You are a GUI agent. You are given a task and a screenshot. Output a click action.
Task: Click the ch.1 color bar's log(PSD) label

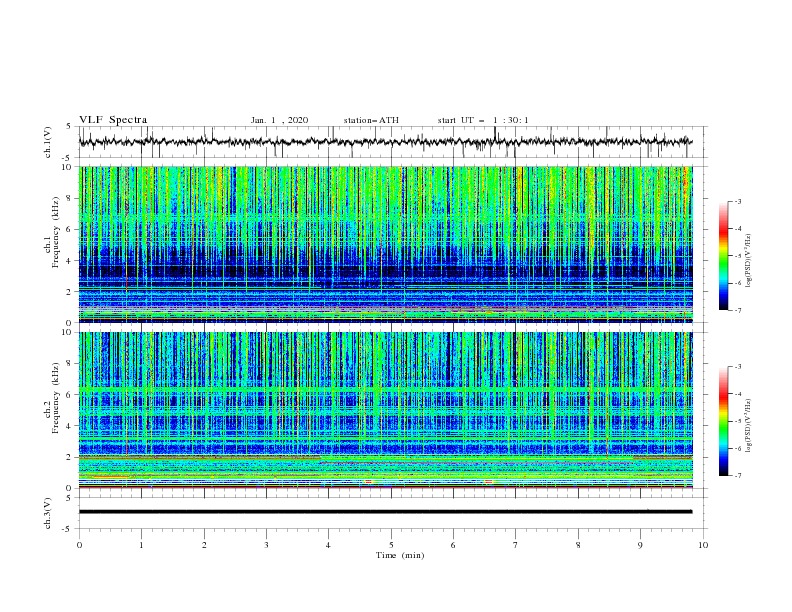pos(749,261)
